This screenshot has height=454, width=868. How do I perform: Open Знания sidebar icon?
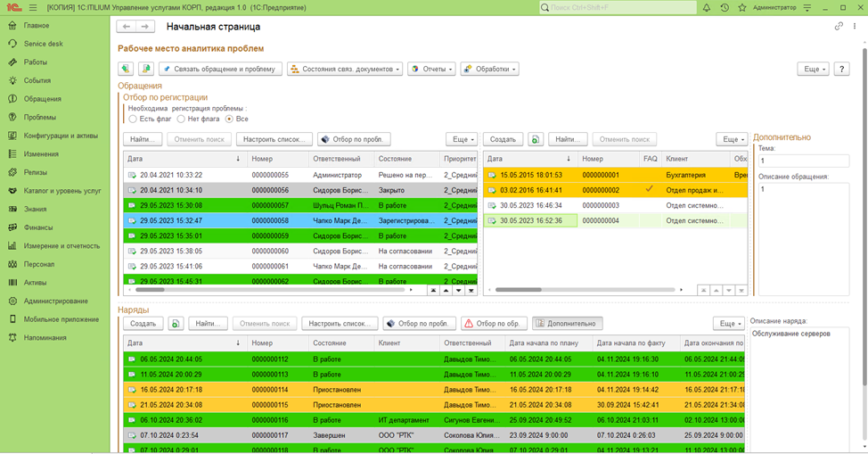12,209
